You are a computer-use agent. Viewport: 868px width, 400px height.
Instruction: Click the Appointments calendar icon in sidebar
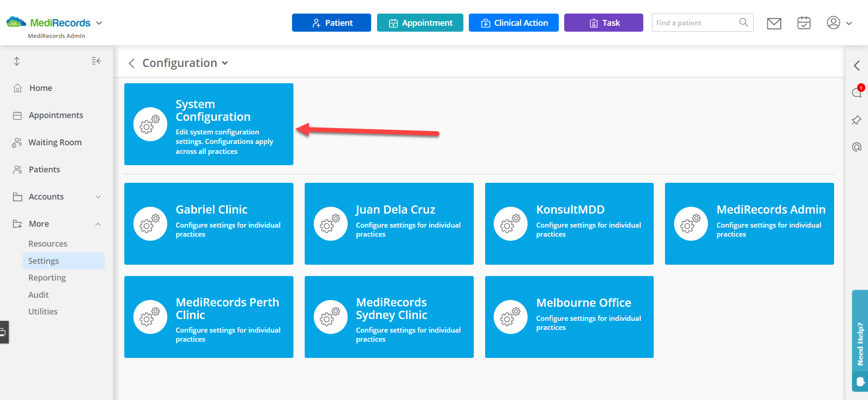click(x=18, y=115)
